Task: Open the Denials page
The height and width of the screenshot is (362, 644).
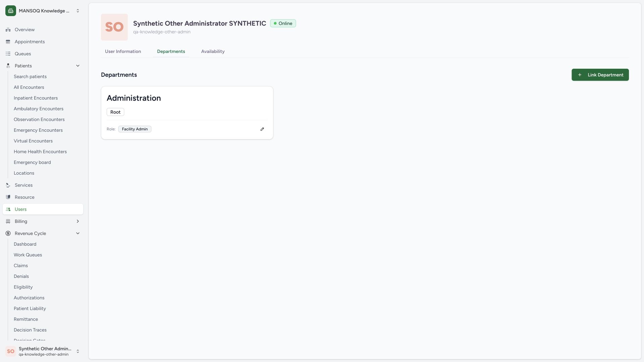Action: (x=21, y=277)
